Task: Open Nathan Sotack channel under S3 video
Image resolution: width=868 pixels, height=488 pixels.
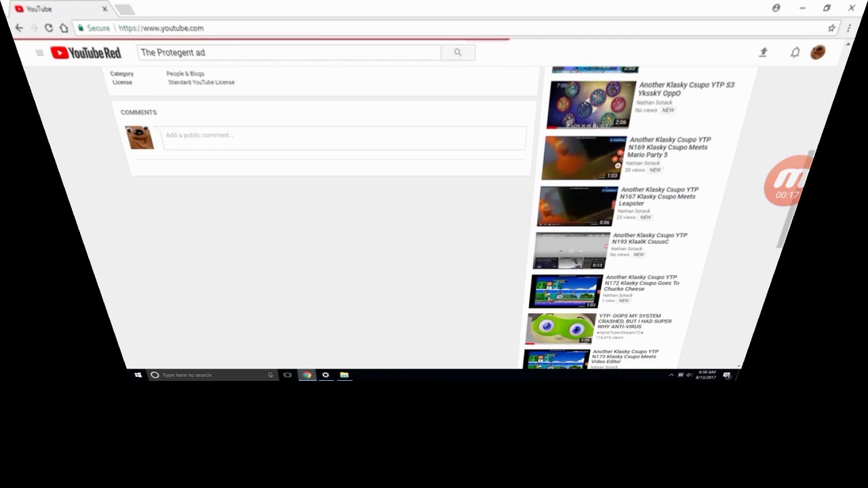Action: [654, 103]
